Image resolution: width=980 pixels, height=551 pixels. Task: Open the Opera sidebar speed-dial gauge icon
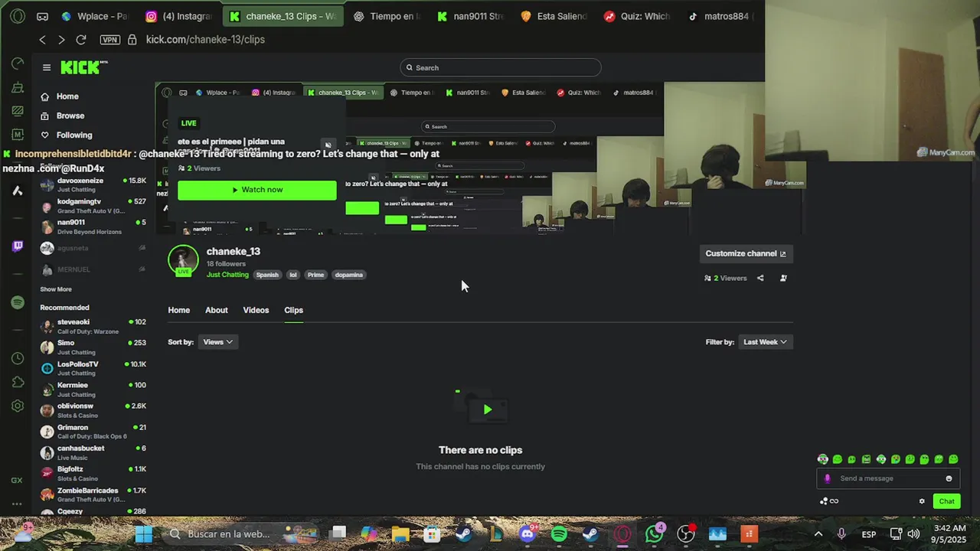point(17,64)
